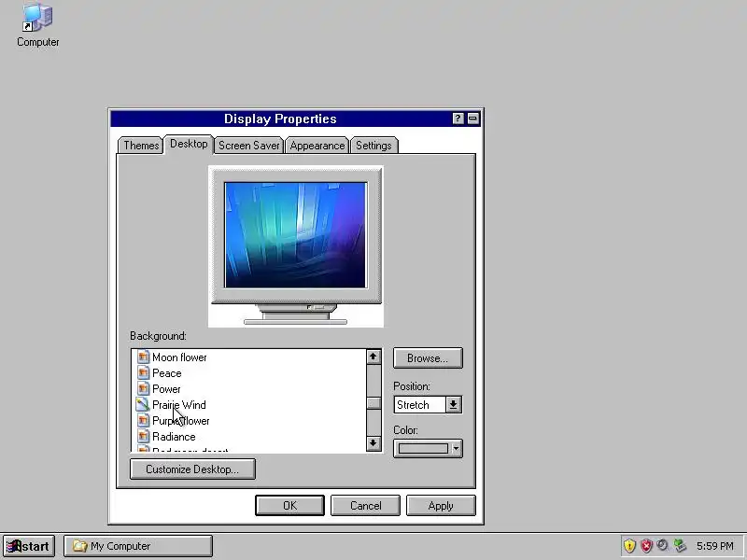747x560 pixels.
Task: Click the green network tray icon
Action: click(680, 546)
